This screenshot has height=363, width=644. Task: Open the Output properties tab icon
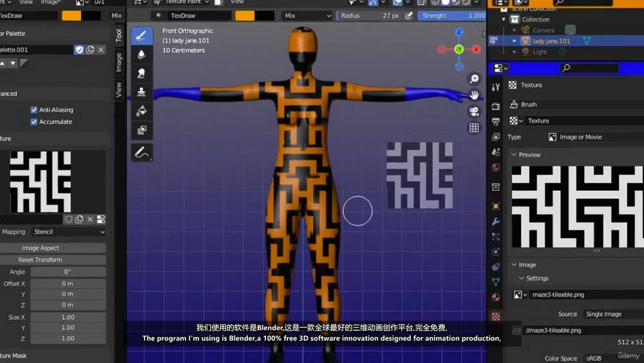496,121
